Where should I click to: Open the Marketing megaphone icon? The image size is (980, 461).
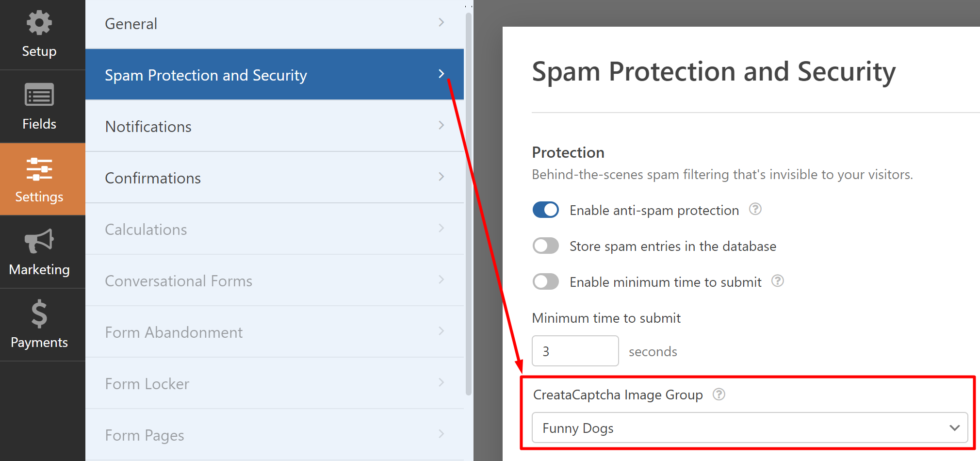(x=39, y=241)
